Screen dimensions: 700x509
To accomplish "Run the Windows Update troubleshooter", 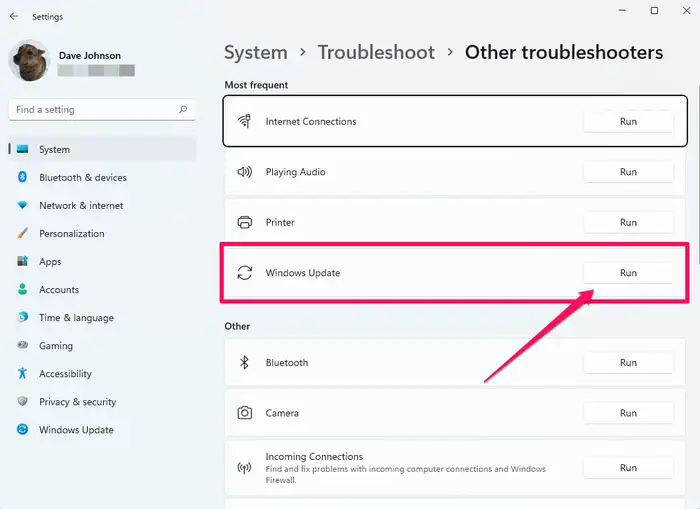I will (627, 272).
